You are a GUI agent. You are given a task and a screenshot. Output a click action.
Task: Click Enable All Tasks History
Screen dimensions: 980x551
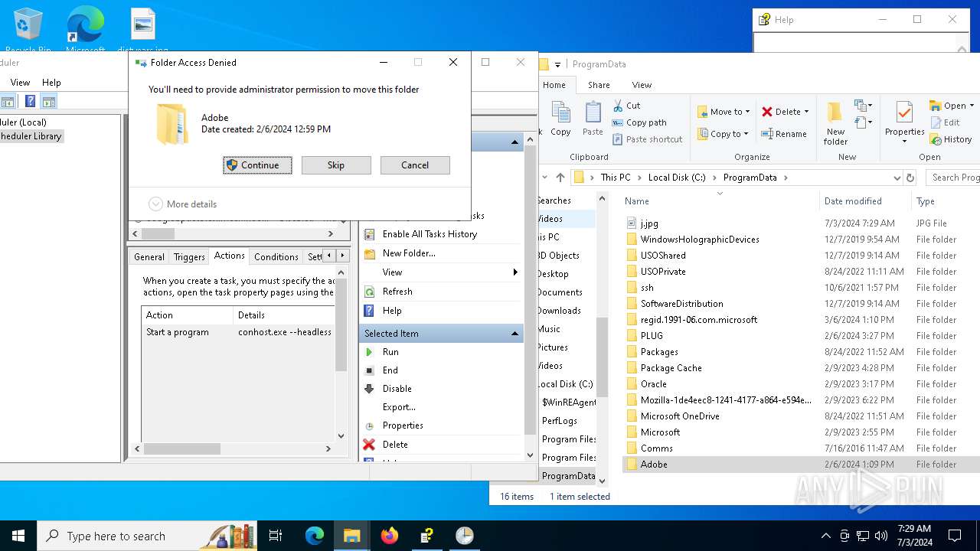pyautogui.click(x=430, y=234)
